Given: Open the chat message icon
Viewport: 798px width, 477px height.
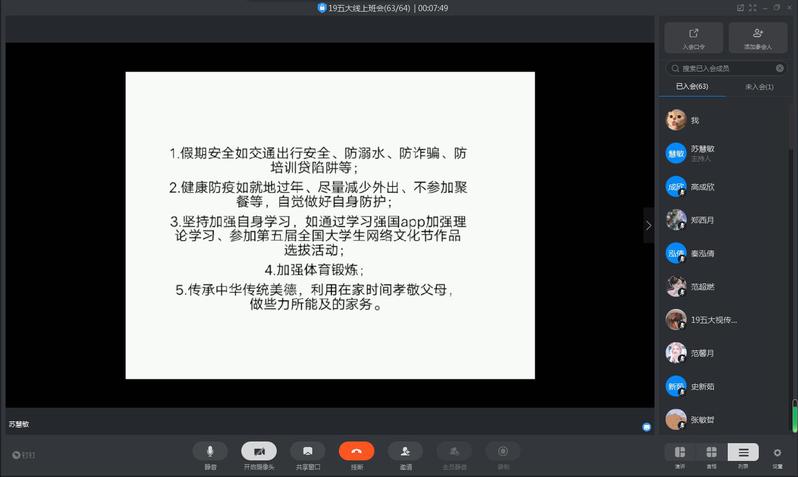Looking at the screenshot, I should (646, 426).
